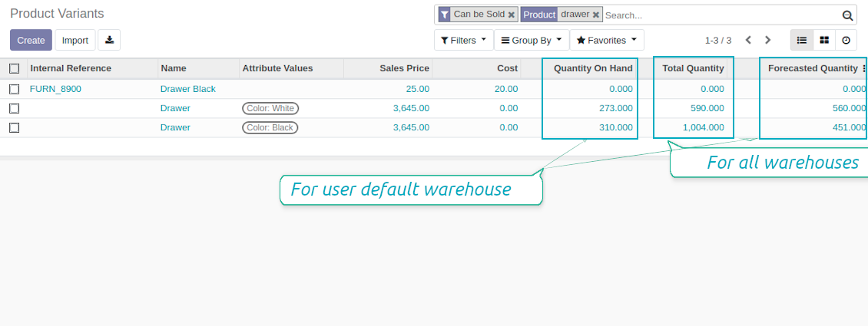The width and height of the screenshot is (868, 326).
Task: Focus the Search input field
Action: 722,15
